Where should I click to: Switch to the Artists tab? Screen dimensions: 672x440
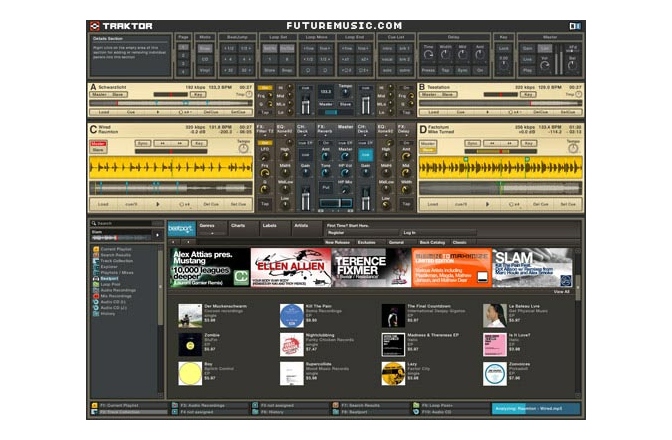306,228
